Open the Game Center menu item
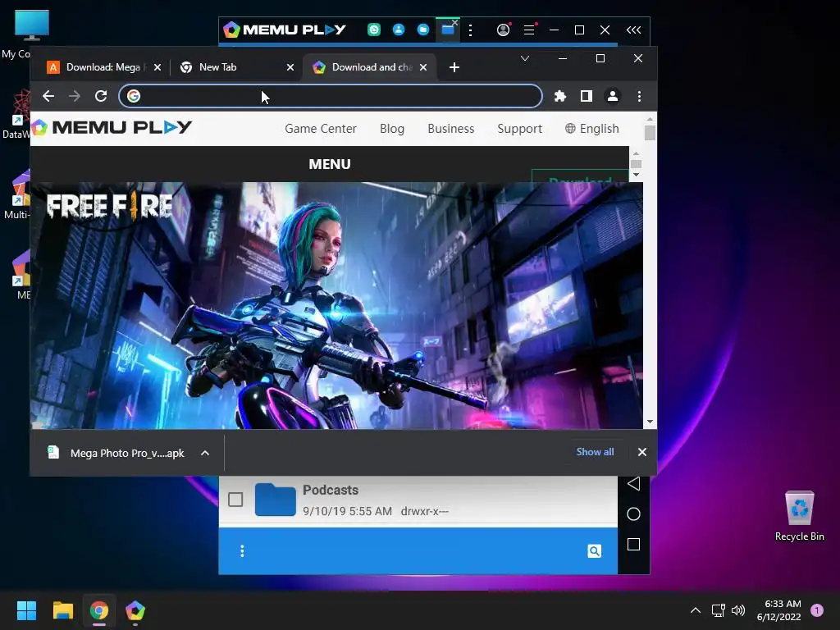 (321, 129)
